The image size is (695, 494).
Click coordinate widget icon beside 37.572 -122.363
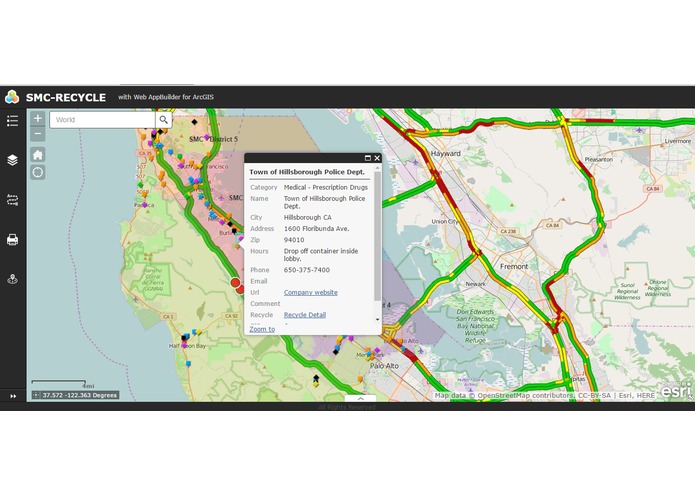[x=36, y=395]
